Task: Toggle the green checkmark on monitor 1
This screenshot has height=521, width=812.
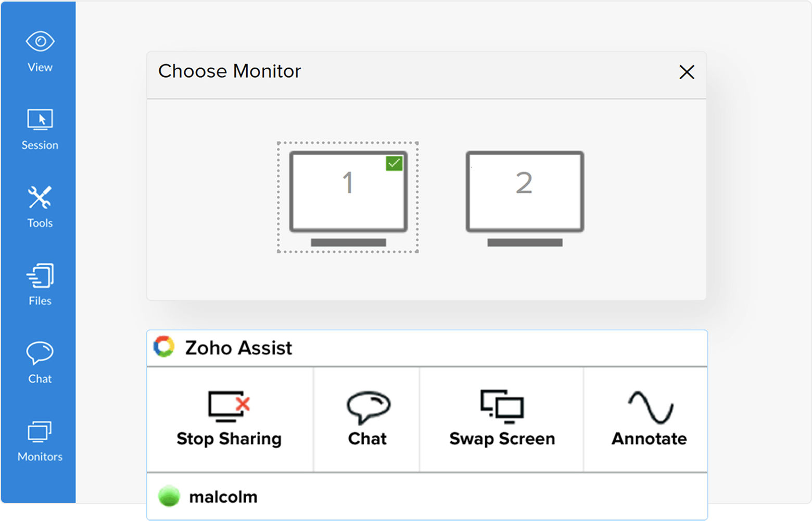Action: [394, 163]
